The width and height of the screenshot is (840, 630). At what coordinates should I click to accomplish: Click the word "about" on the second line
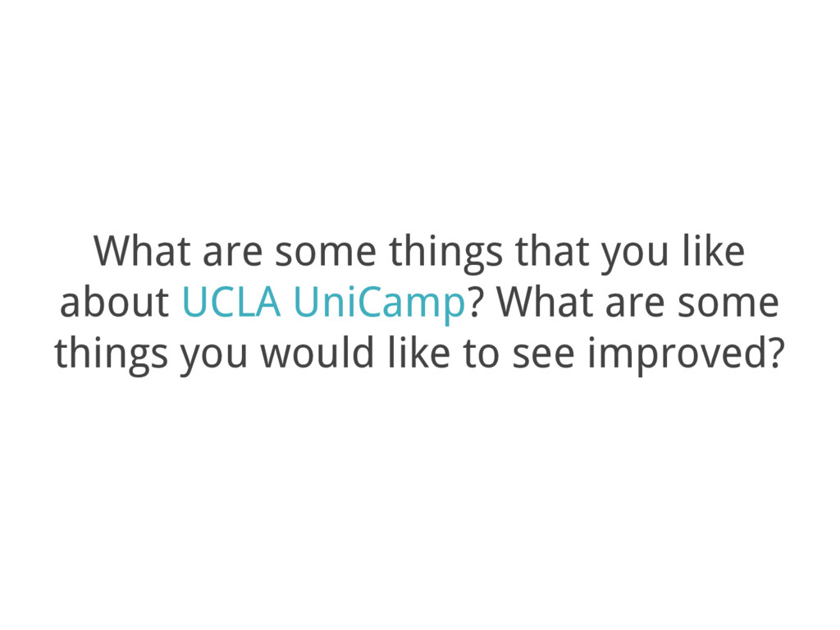click(114, 304)
